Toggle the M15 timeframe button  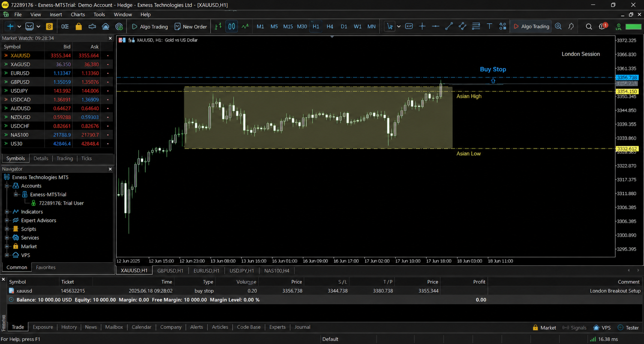coord(288,26)
